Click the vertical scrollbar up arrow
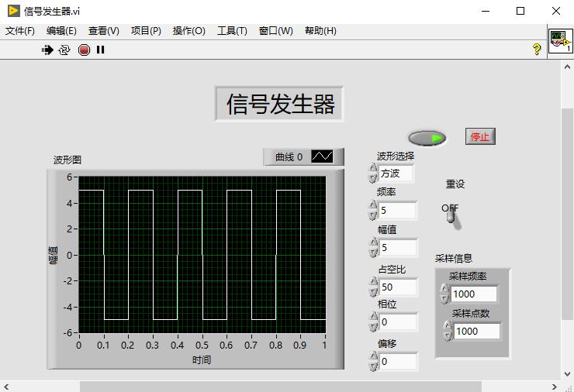This screenshot has height=392, width=574. pos(567,67)
